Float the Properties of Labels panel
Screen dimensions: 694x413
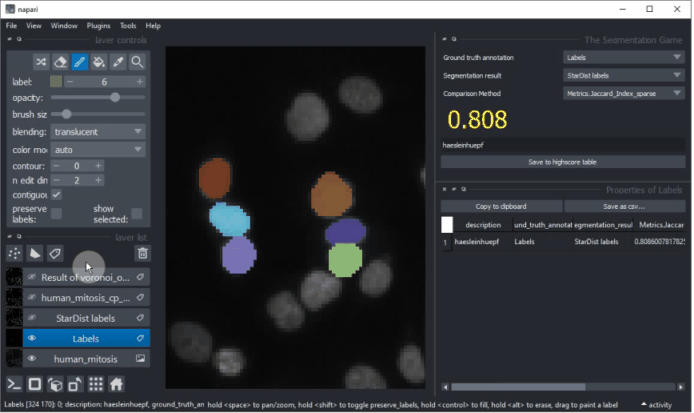click(x=463, y=189)
